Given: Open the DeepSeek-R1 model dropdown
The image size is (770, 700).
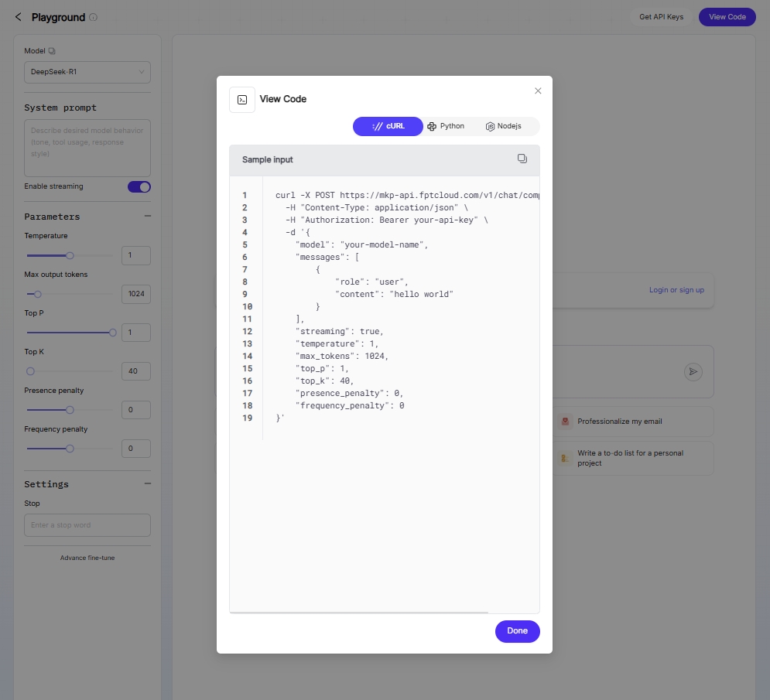Looking at the screenshot, I should click(87, 72).
